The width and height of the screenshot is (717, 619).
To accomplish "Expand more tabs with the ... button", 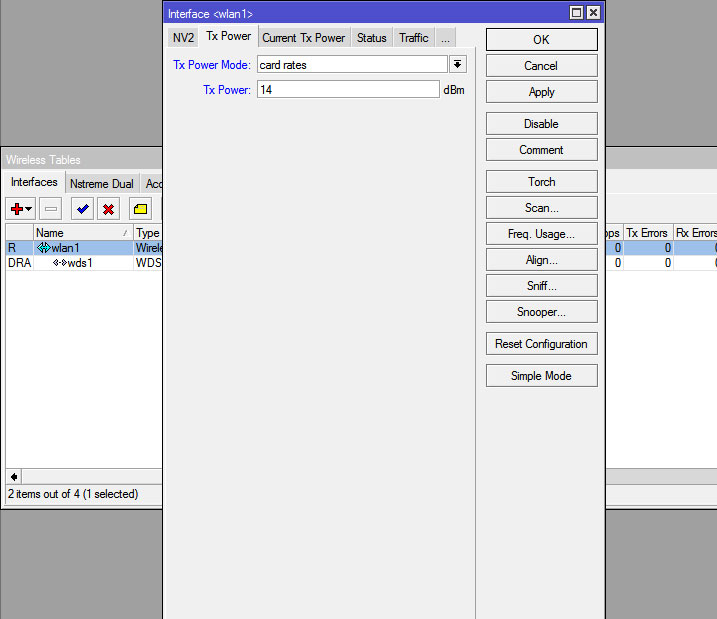I will coord(445,38).
